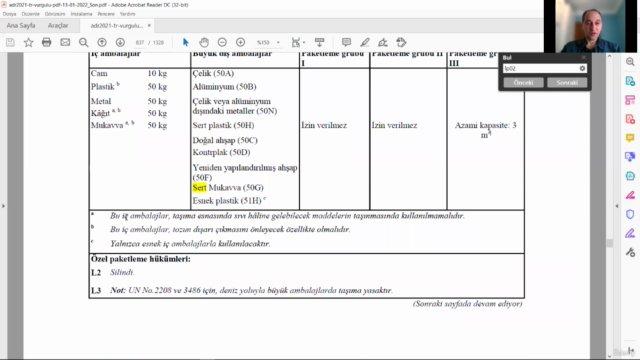640x360 pixels.
Task: Open the Görünüm menu
Action: pyautogui.click(x=55, y=14)
